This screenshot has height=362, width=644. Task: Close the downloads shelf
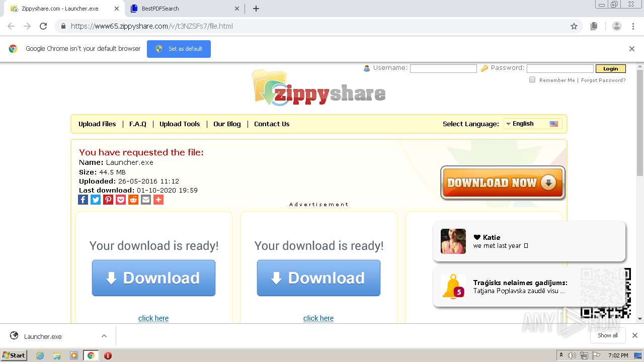(635, 335)
